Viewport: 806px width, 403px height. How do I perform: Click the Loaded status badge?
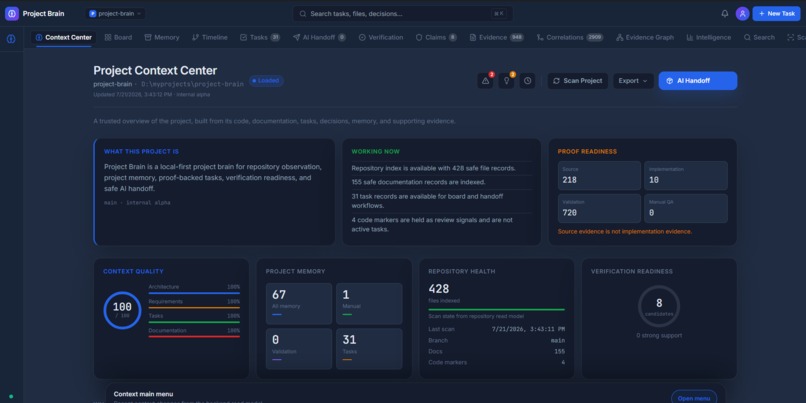click(266, 81)
